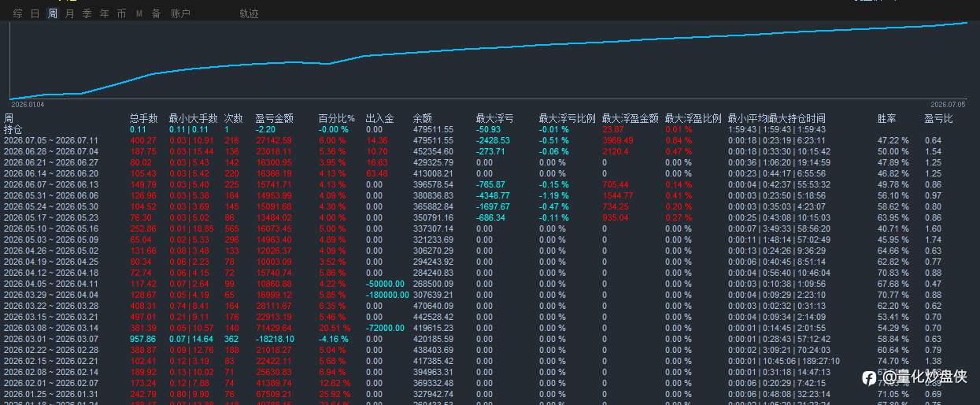This screenshot has height=405, width=980.
Task: Open the 年 yearly tab
Action: point(104,13)
